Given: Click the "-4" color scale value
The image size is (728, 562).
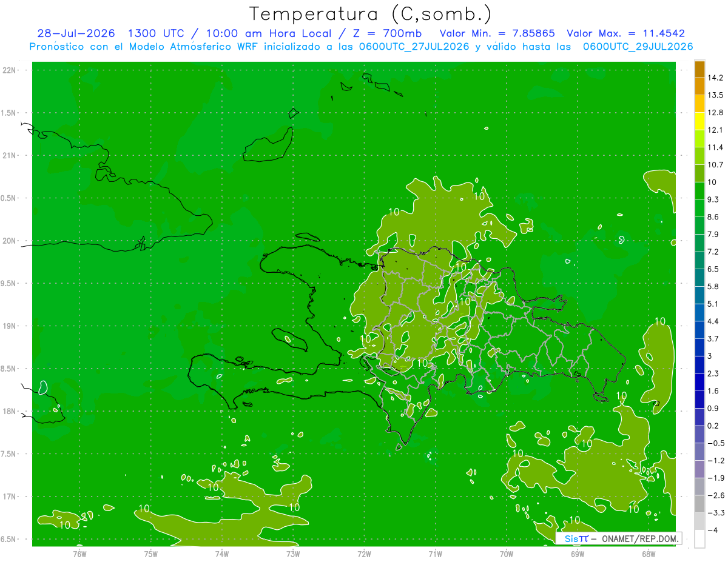Looking at the screenshot, I should [x=712, y=530].
